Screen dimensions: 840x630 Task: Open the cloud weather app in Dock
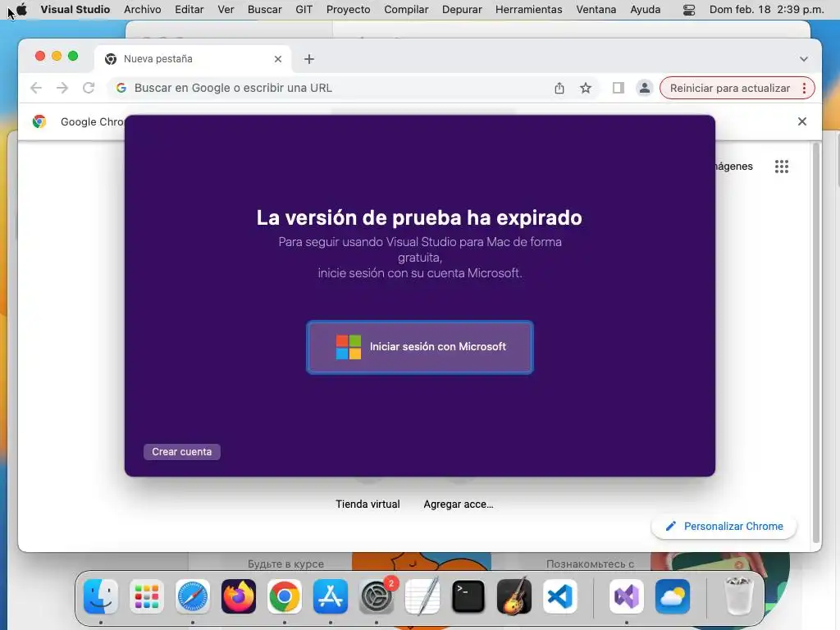point(673,596)
